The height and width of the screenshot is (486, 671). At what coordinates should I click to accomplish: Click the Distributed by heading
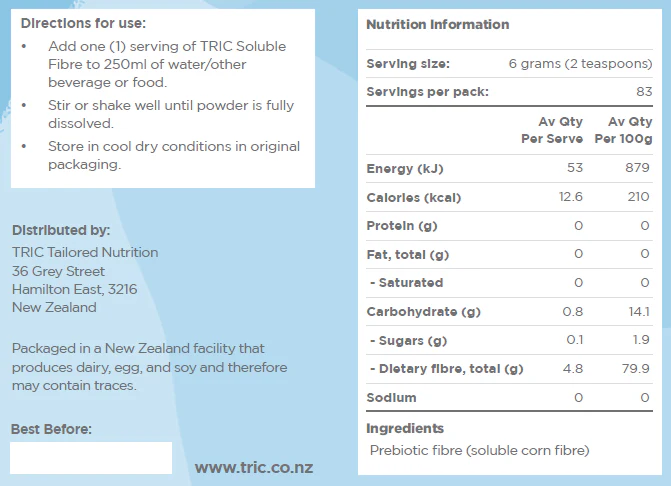[x=61, y=231]
